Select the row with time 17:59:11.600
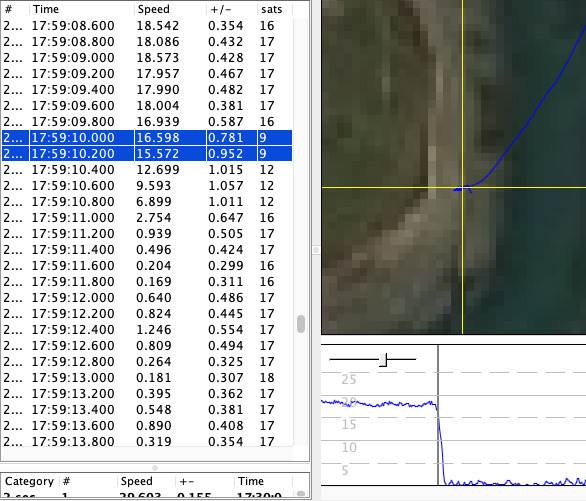The height and width of the screenshot is (501, 586). tap(147, 266)
